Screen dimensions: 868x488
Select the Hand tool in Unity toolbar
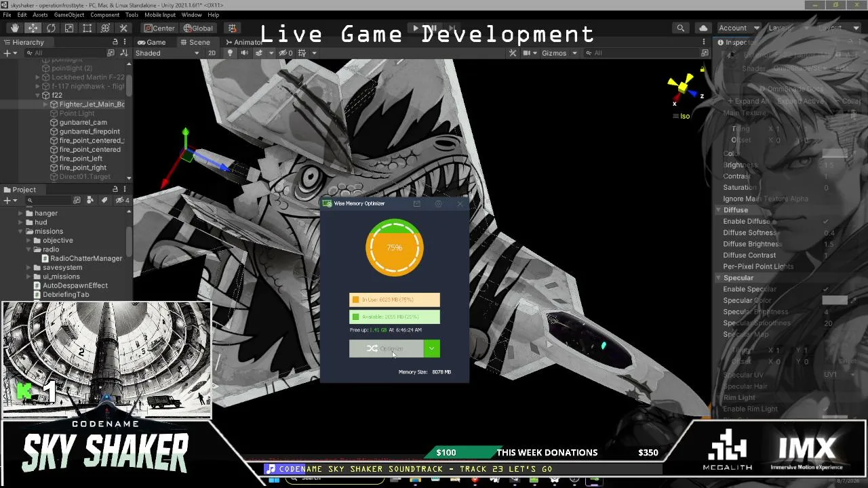(15, 28)
